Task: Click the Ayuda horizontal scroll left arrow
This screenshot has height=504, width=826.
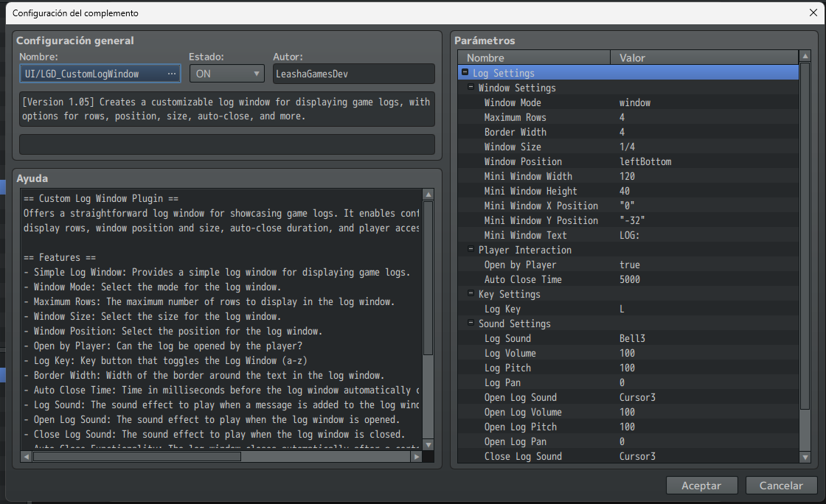Action: tap(27, 457)
